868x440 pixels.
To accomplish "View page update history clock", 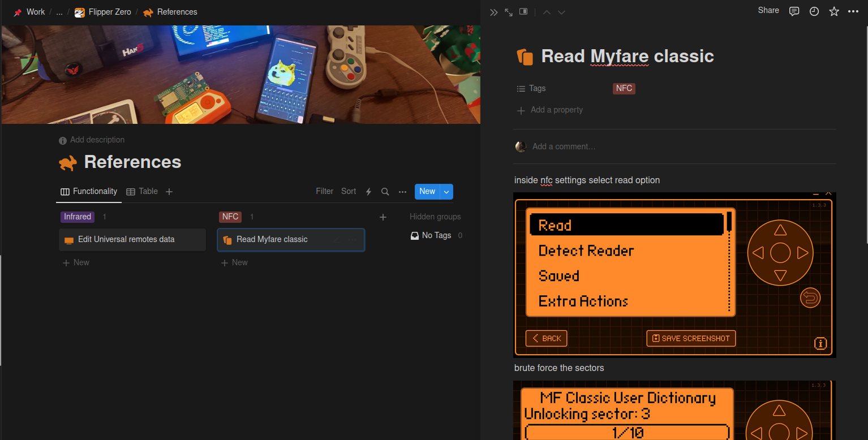I will (x=814, y=11).
